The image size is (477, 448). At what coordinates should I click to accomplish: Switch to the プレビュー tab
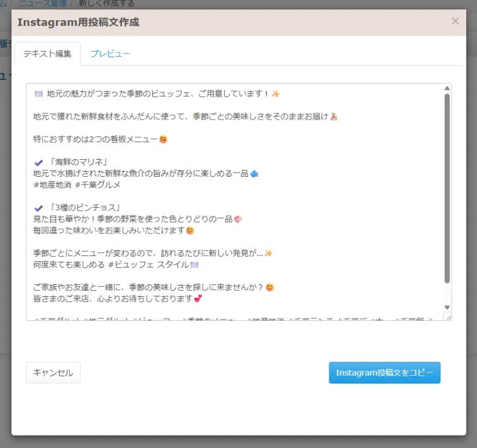(110, 53)
